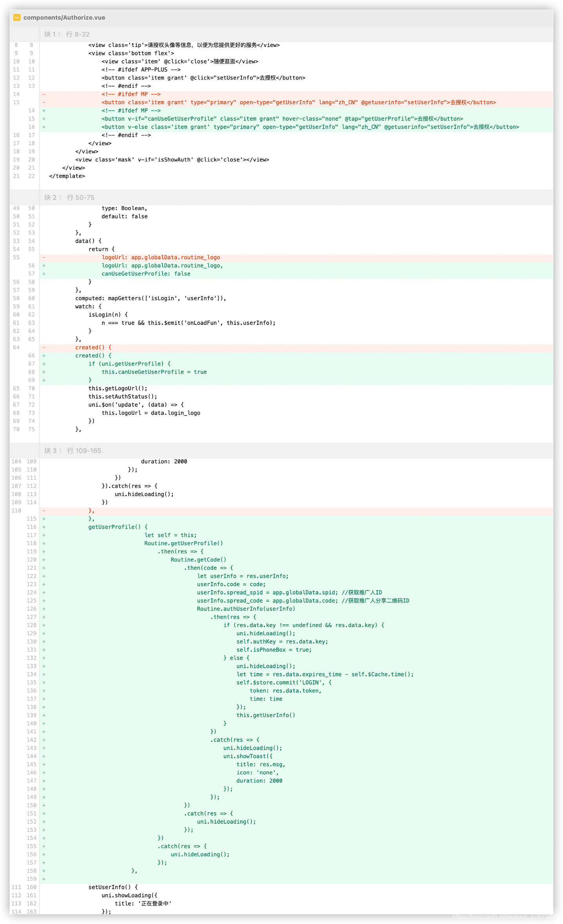Viewport: 563px width, 924px height.
Task: Click the #ifdef APP-PLUS comment line
Action: coord(141,70)
